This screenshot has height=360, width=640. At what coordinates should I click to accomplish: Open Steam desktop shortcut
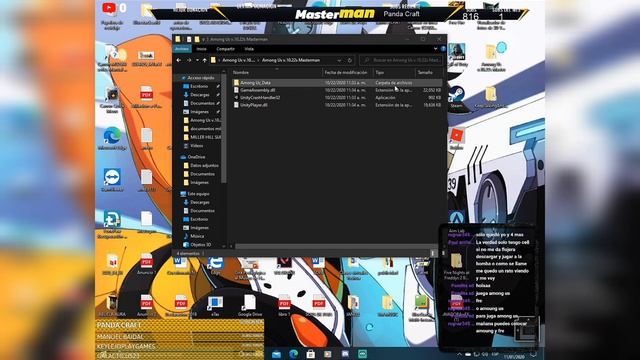click(x=456, y=97)
